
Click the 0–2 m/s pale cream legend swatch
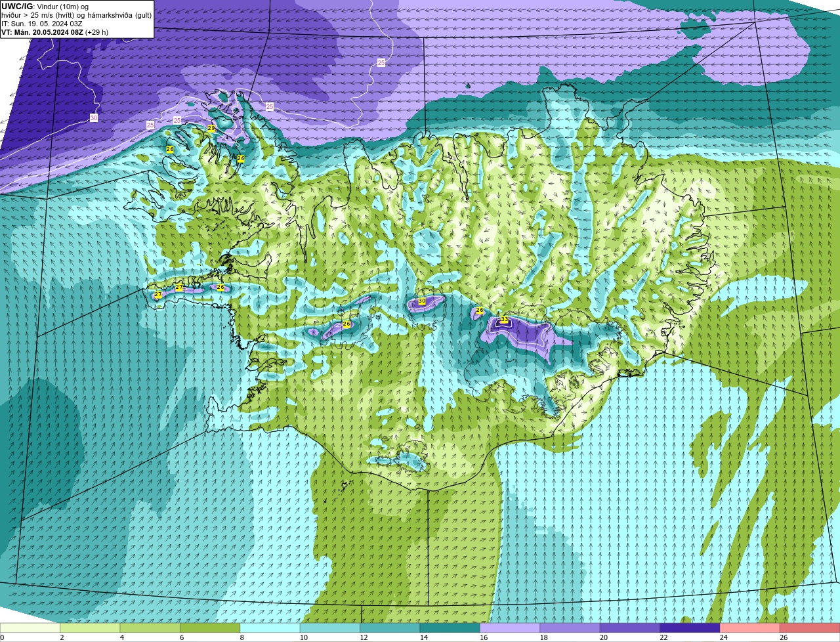[x=30, y=628]
